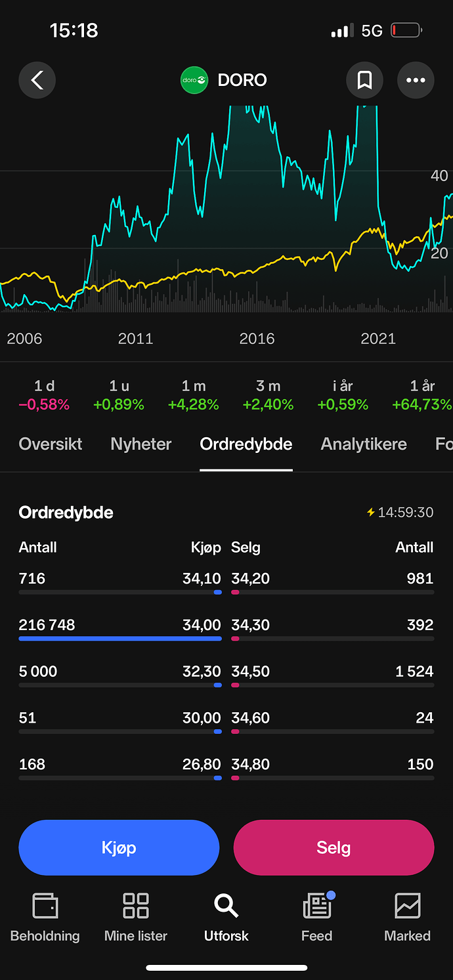Tap the sell price 34,50
The width and height of the screenshot is (453, 980).
[251, 672]
